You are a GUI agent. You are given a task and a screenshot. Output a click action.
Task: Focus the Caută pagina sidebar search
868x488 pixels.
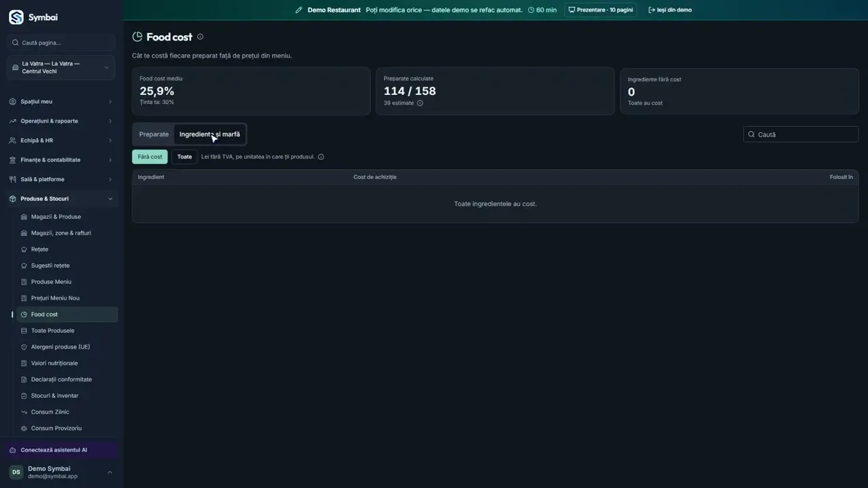pos(61,43)
